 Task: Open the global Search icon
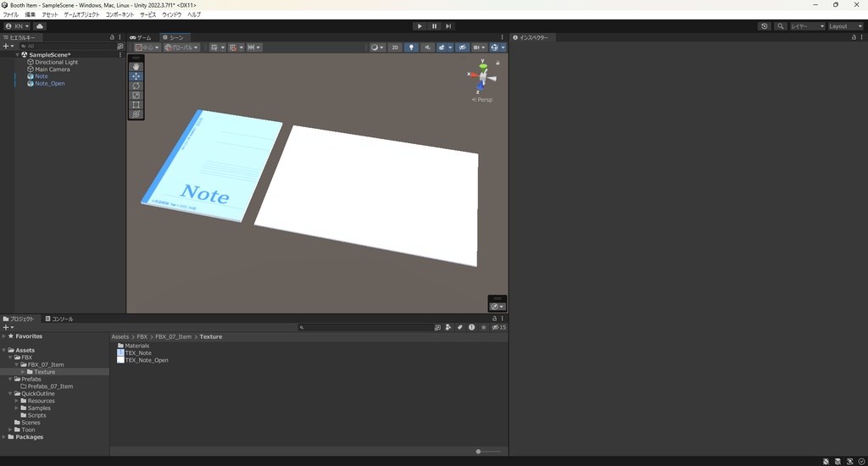781,26
